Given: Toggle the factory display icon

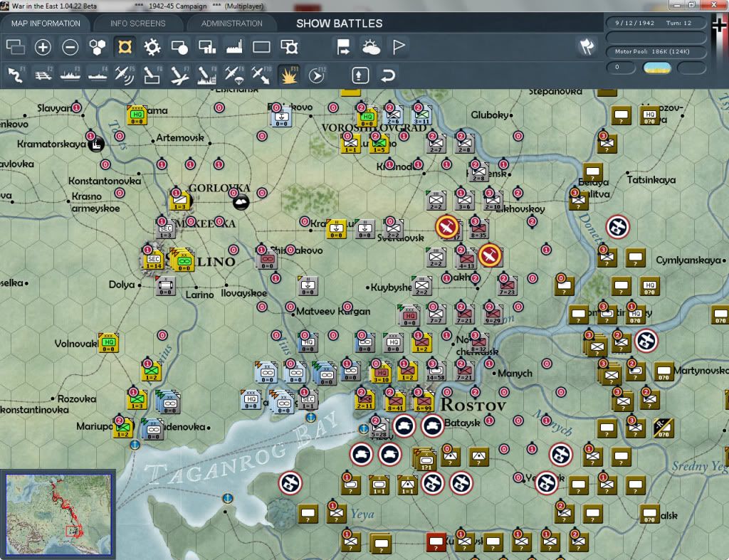Looking at the screenshot, I should coord(234,47).
